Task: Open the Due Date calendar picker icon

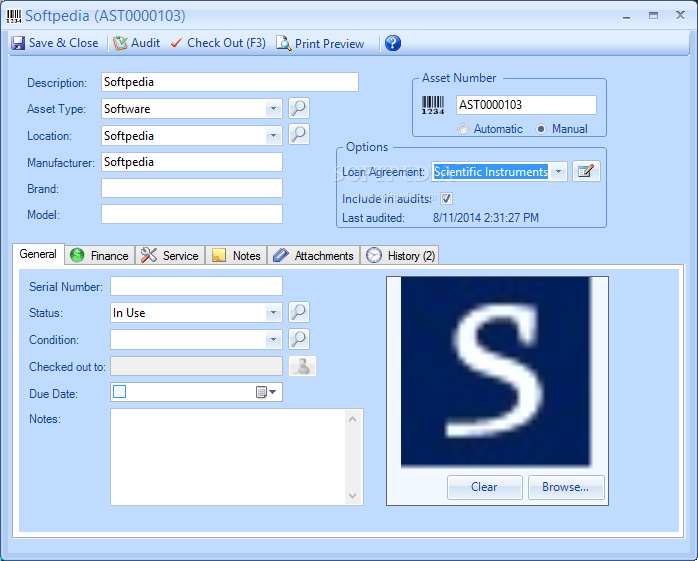Action: click(x=266, y=392)
